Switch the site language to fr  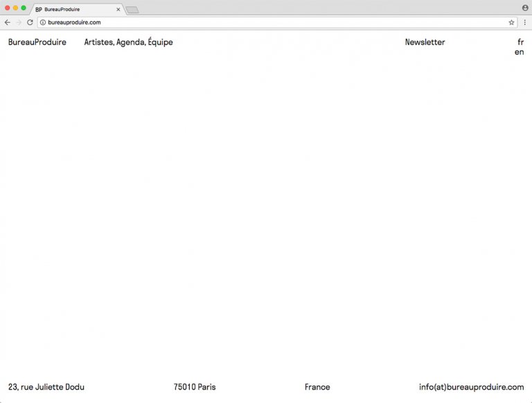(x=520, y=42)
